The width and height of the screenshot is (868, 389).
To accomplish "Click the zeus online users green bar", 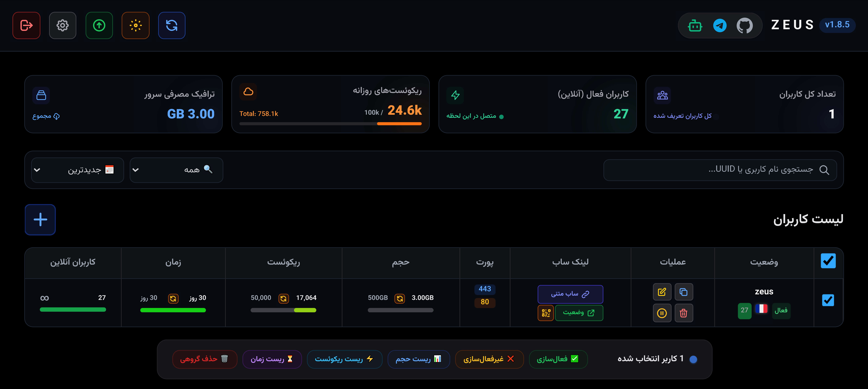I will (73, 310).
